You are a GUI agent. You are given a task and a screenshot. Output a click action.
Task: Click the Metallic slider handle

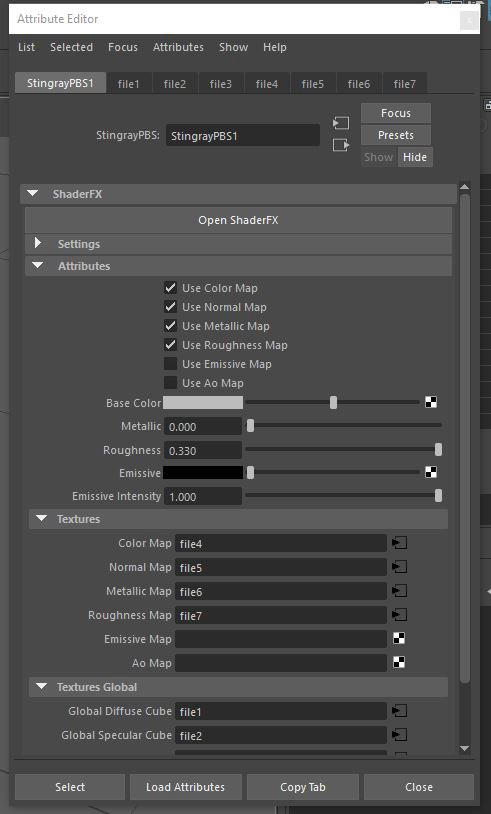tap(251, 426)
